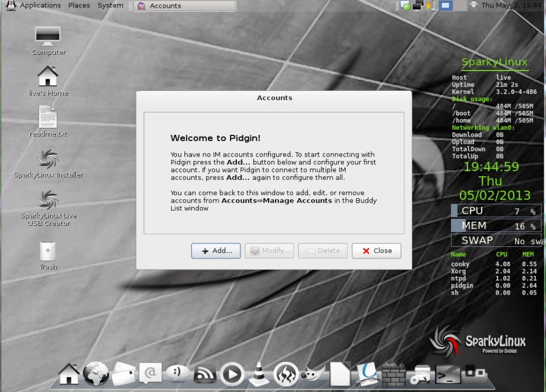The image size is (546, 392).
Task: Click the Pidgin green status tray icon
Action: [405, 6]
